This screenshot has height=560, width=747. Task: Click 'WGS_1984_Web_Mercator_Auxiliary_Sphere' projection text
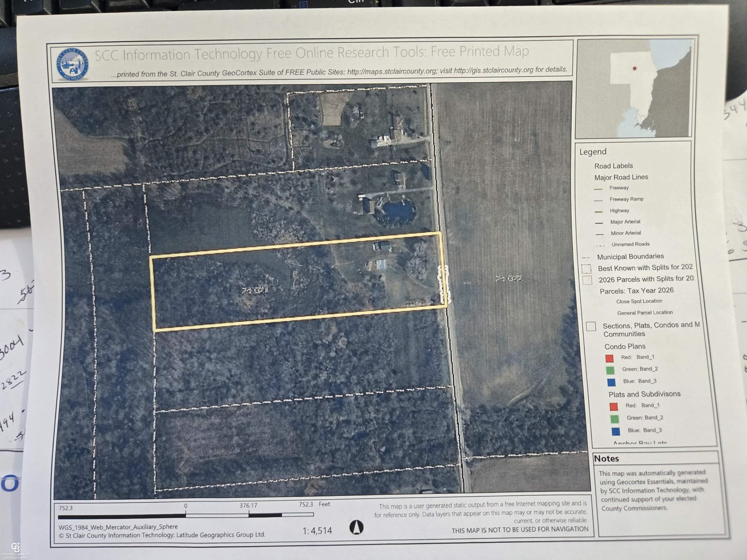point(118,527)
